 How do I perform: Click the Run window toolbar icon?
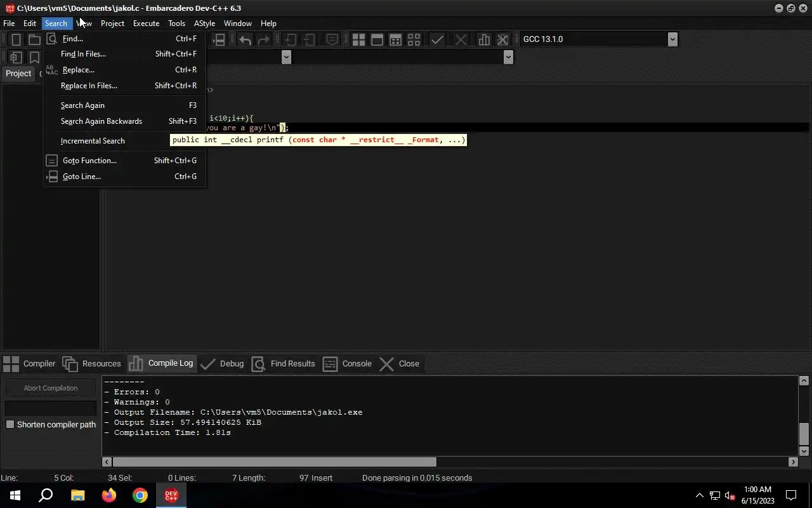pos(377,39)
